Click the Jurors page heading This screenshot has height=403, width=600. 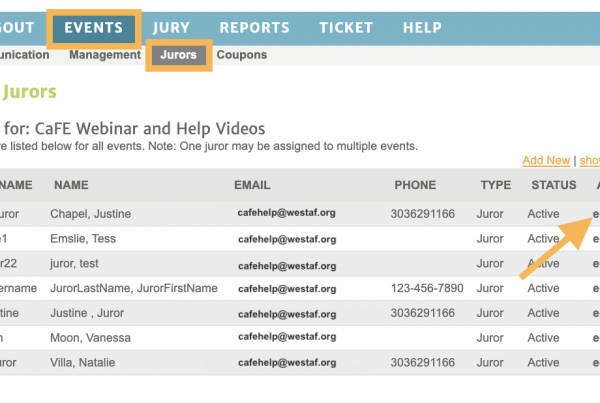29,92
